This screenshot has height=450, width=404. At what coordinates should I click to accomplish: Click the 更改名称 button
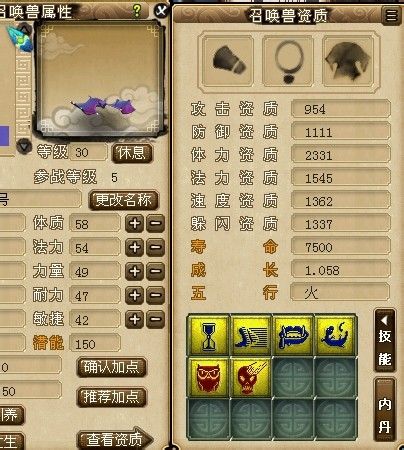click(124, 200)
